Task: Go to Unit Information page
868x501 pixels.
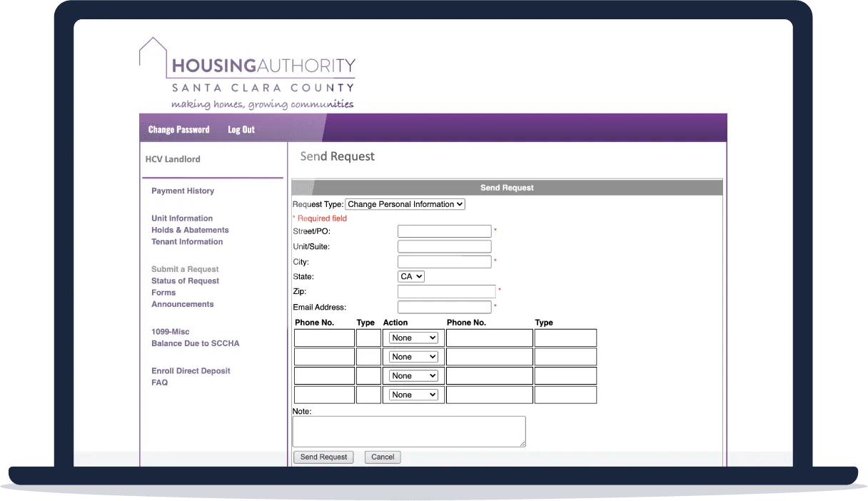Action: click(x=182, y=218)
